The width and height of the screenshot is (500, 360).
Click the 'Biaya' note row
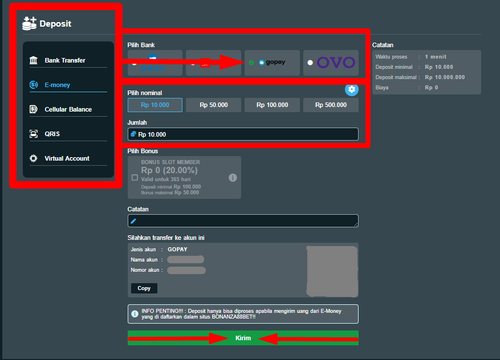(407, 88)
